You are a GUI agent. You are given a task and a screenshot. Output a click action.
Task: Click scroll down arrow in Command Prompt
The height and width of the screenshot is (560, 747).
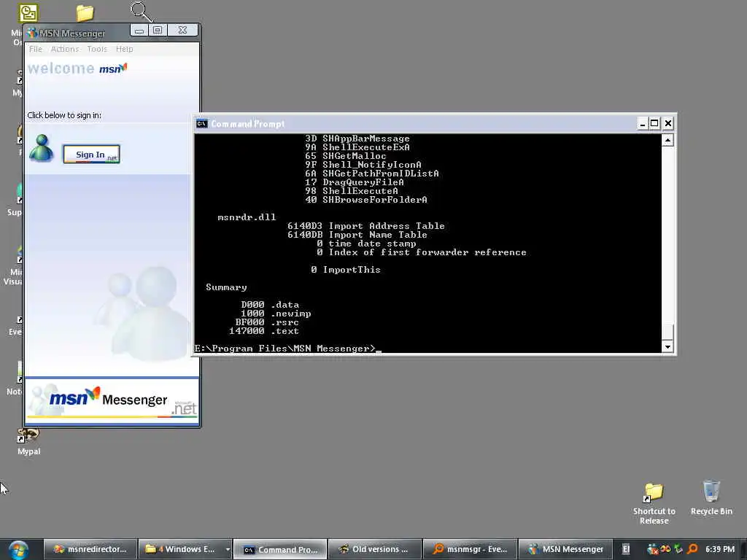[667, 346]
